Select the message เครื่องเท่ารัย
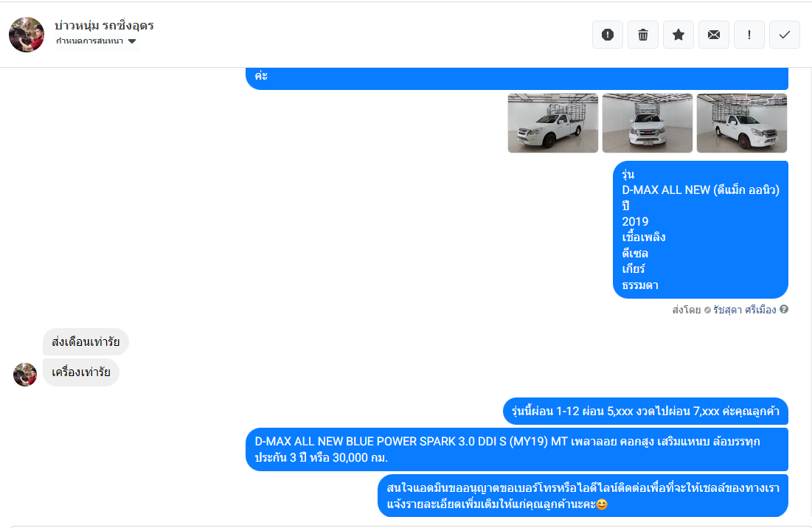The height and width of the screenshot is (528, 812). (x=81, y=372)
